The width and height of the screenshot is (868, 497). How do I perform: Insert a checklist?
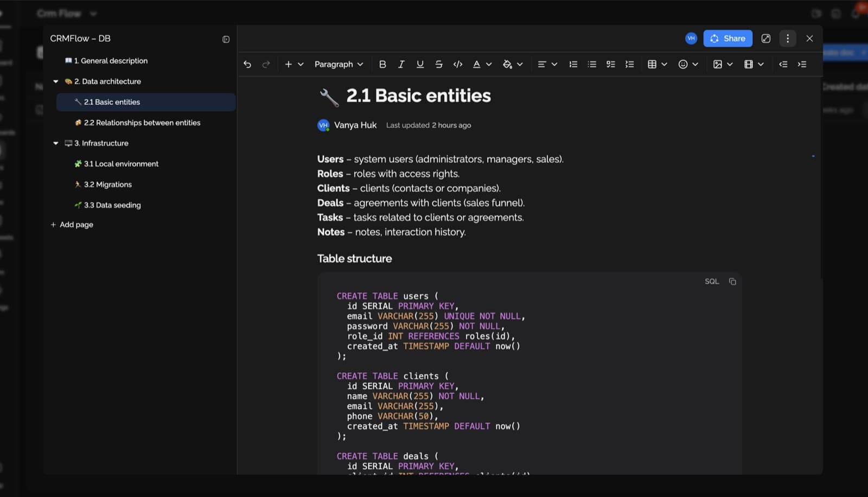click(610, 64)
